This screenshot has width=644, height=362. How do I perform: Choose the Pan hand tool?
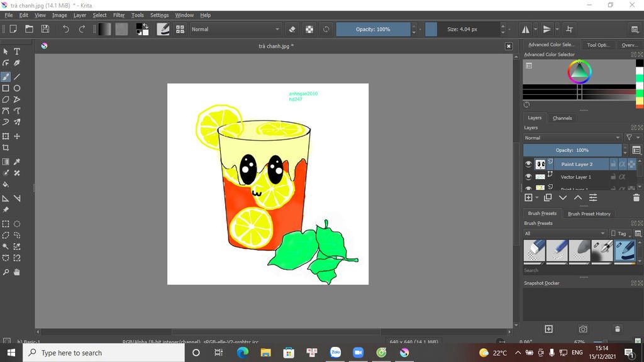17,272
